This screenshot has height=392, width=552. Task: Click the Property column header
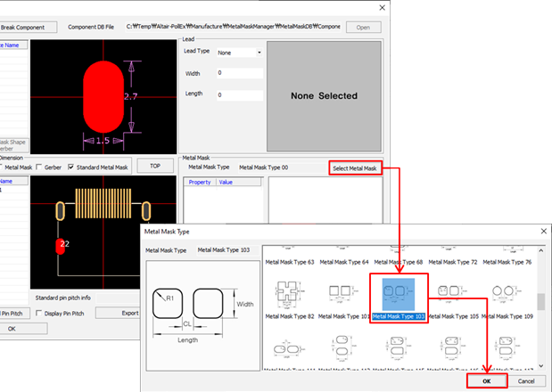click(200, 182)
